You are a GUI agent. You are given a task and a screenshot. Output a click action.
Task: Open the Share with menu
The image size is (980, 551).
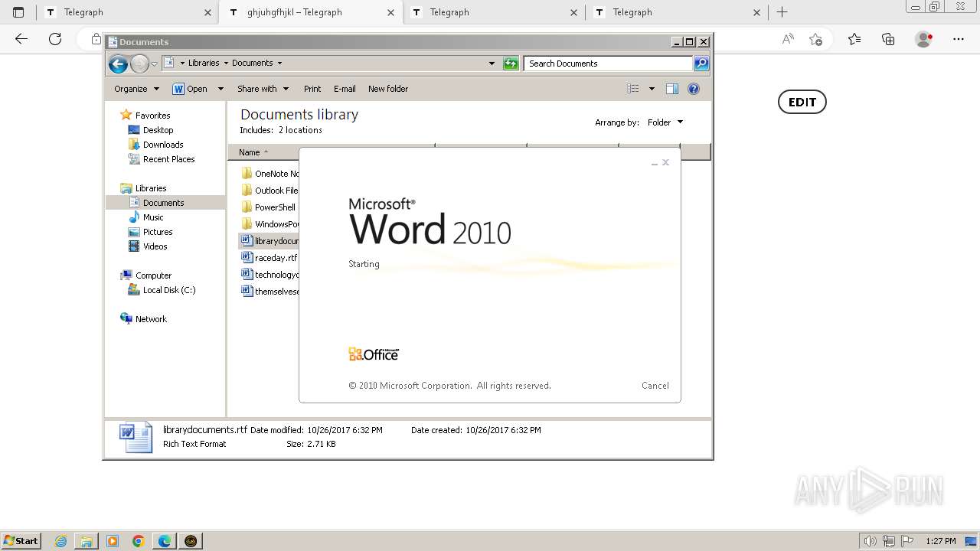click(263, 89)
